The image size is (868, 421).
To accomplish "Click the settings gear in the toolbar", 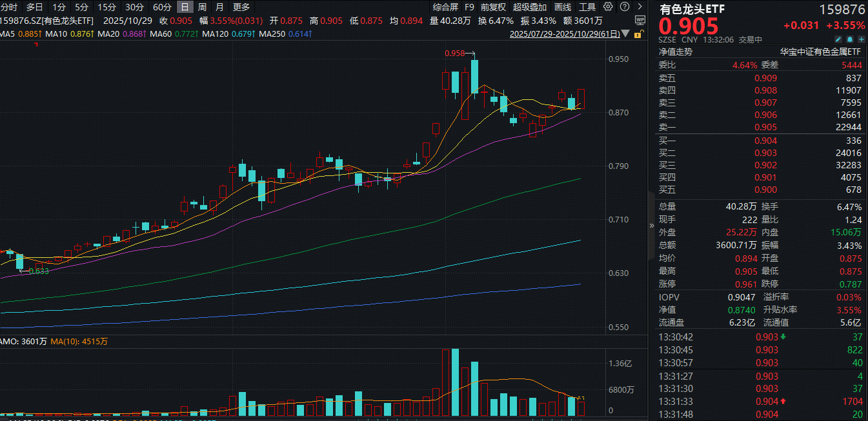I will click(x=607, y=6).
